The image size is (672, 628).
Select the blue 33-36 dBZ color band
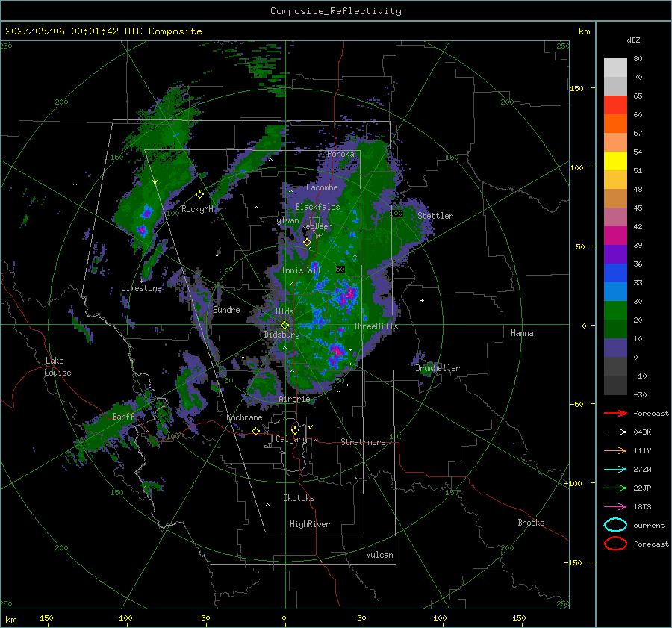pos(615,273)
